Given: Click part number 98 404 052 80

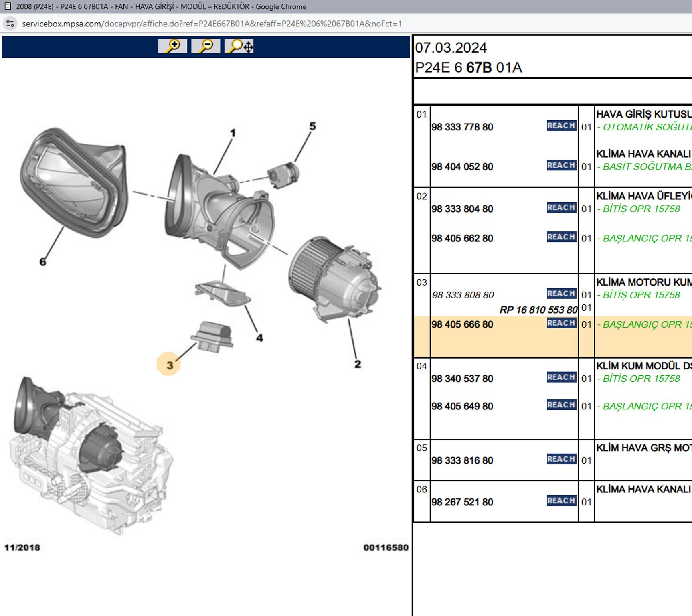Looking at the screenshot, I should (462, 167).
